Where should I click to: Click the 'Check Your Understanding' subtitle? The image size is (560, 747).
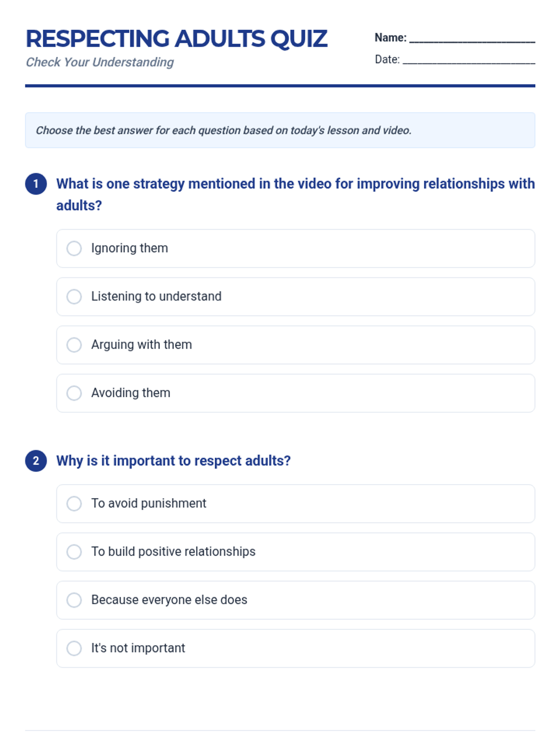coord(100,62)
